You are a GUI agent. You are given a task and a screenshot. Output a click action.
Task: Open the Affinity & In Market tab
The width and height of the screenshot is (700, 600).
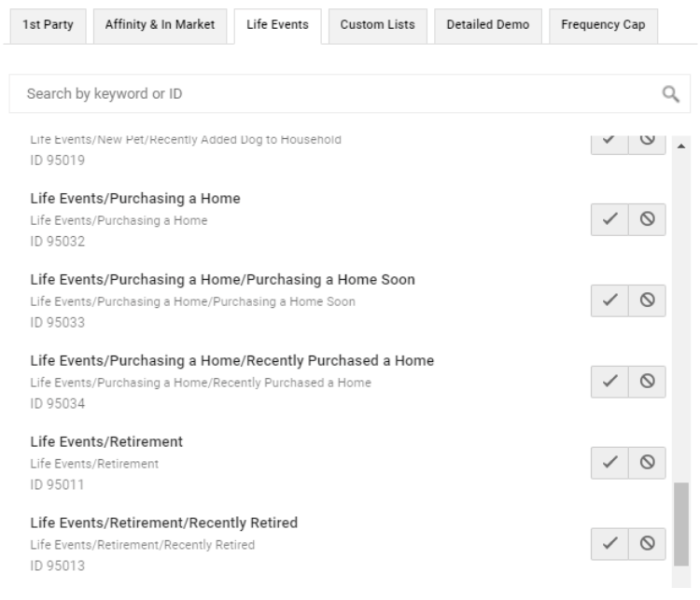click(158, 23)
